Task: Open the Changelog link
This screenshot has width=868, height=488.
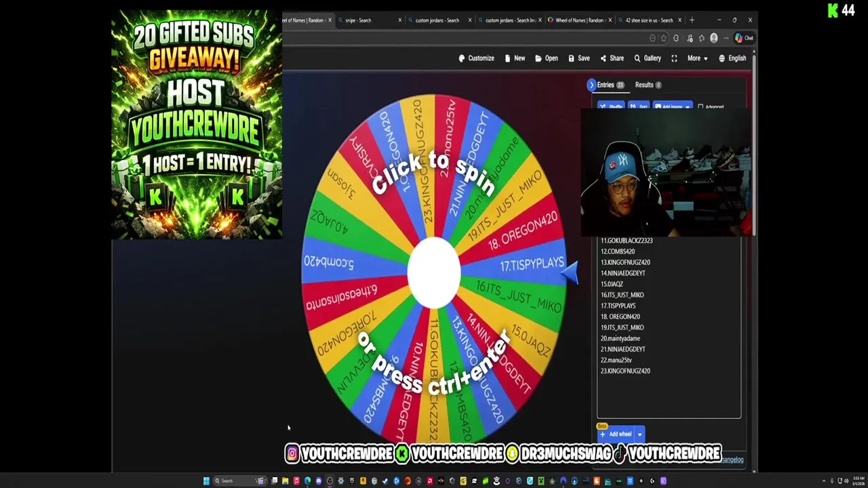Action: pyautogui.click(x=732, y=460)
